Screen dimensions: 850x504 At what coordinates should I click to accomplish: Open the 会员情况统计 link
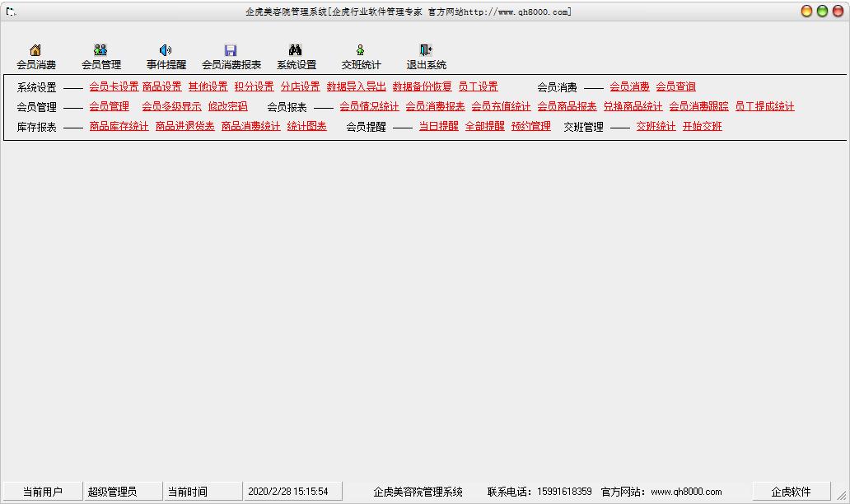click(369, 106)
